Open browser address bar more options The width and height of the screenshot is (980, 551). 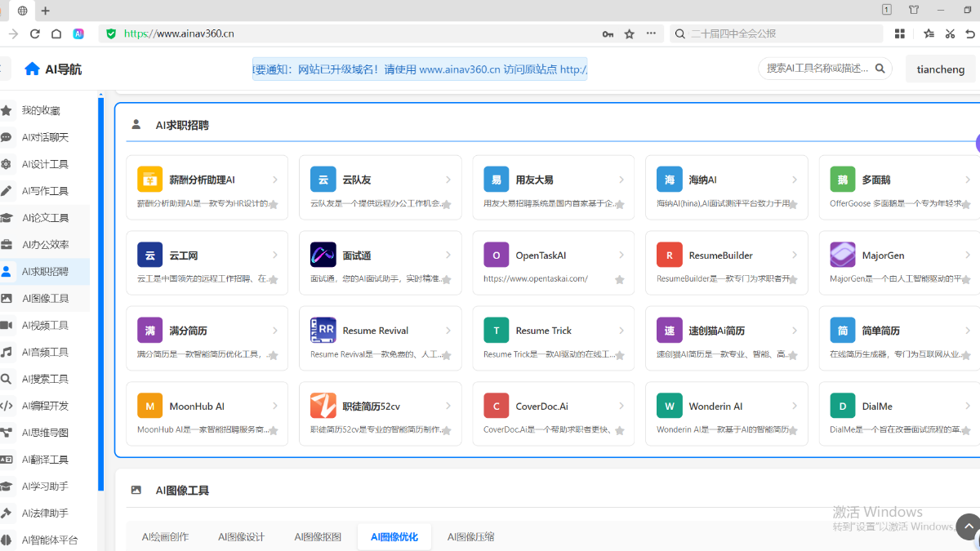pos(651,33)
